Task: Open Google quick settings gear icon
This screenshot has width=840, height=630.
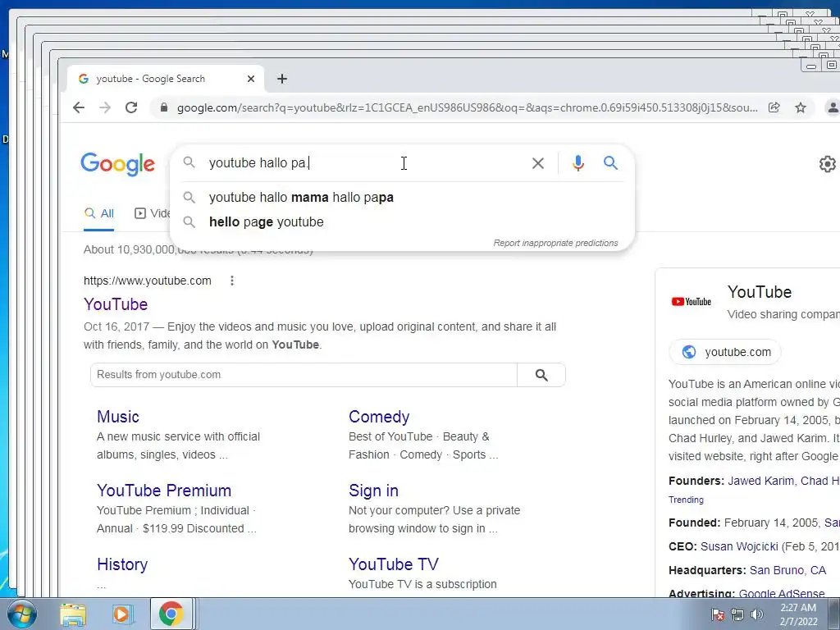Action: coord(827,164)
